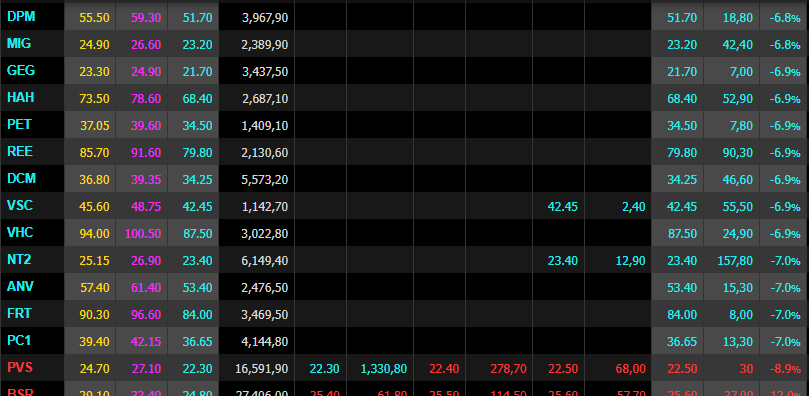Click the -8.9% change in PVS row
The width and height of the screenshot is (809, 396).
tap(785, 369)
